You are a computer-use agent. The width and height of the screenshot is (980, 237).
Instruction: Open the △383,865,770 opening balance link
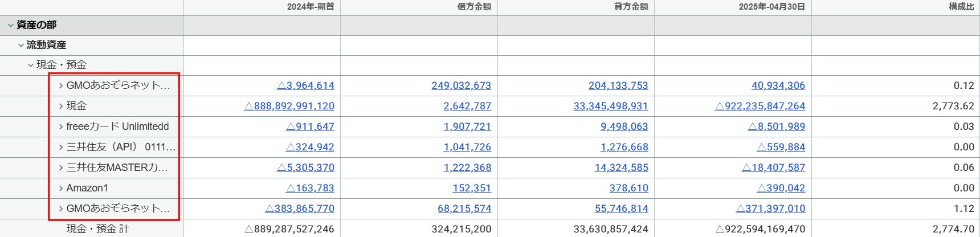point(300,209)
